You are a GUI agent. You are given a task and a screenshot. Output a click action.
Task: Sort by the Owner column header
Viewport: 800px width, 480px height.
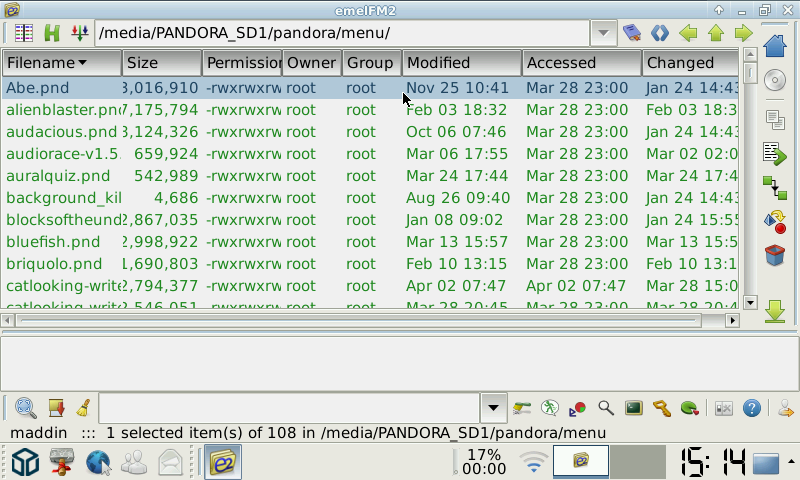(x=312, y=63)
